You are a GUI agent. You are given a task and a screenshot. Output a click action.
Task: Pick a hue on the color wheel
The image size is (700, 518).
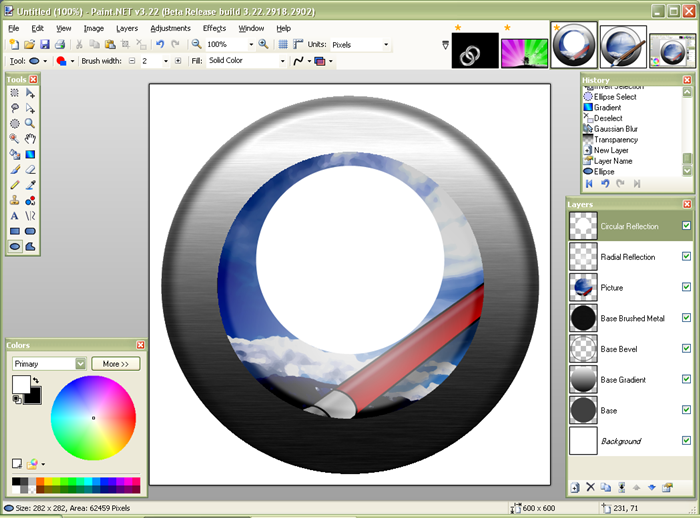93,418
